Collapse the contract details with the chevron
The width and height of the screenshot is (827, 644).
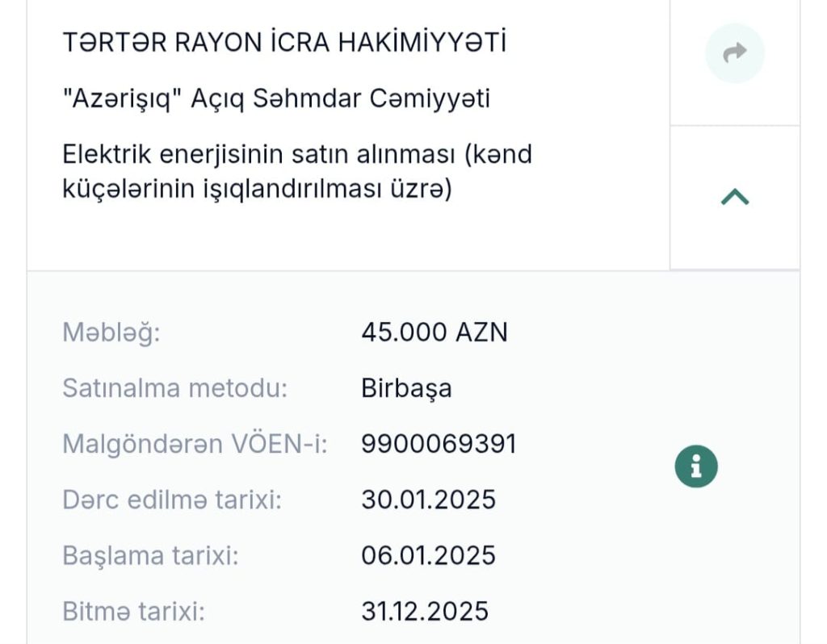coord(734,197)
